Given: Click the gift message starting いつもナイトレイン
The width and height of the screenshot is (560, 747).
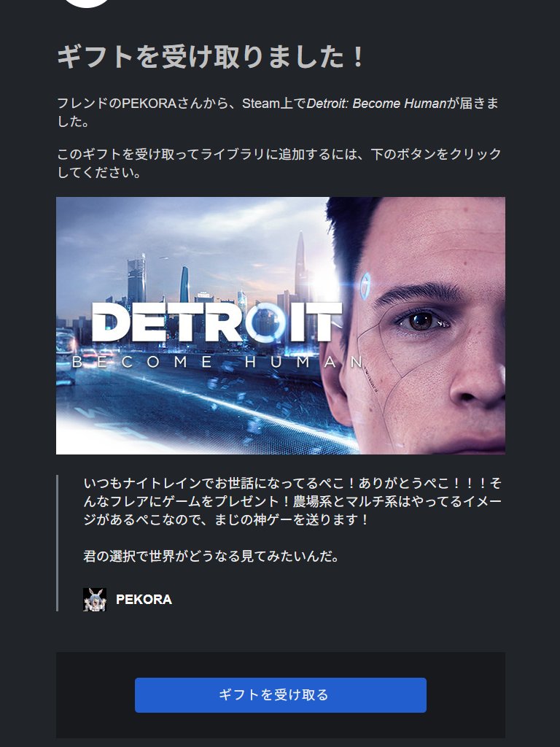Looking at the screenshot, I should 292,501.
